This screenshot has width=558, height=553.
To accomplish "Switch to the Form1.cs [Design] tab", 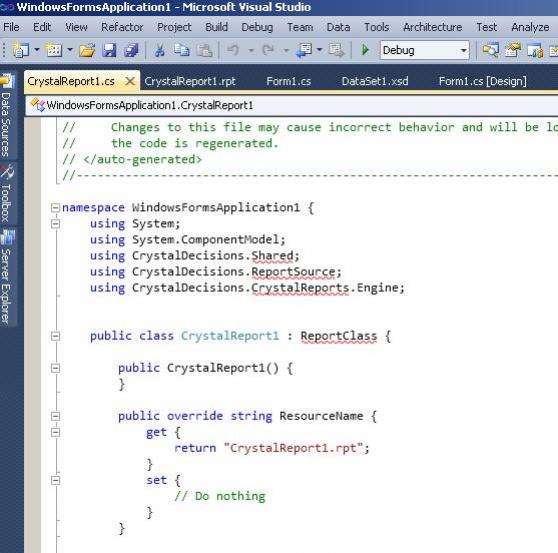I will [483, 81].
